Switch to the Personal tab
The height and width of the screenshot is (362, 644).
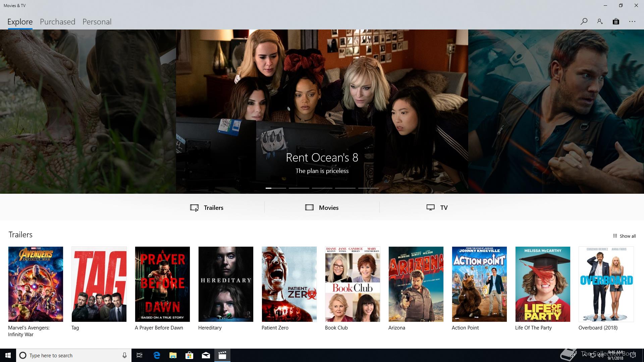click(97, 22)
